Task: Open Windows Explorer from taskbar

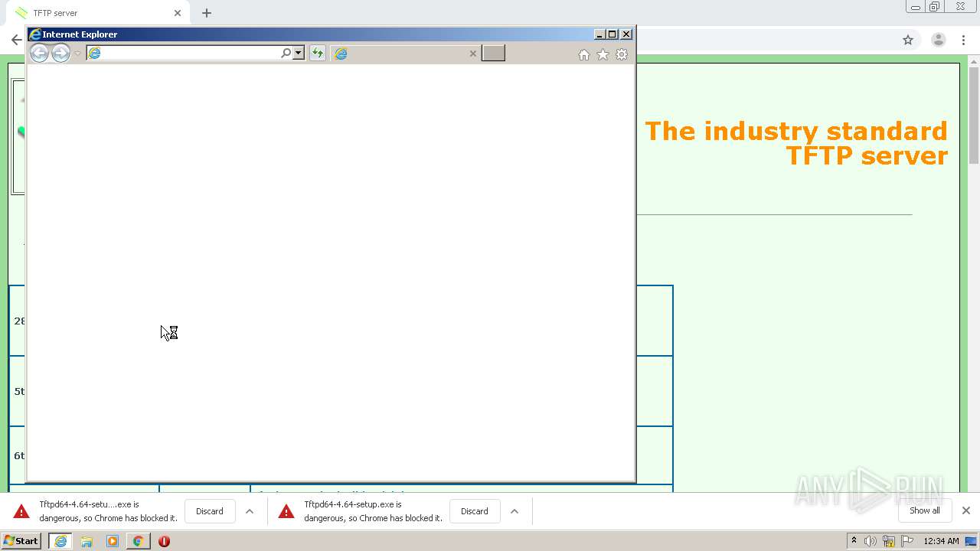Action: tap(87, 541)
